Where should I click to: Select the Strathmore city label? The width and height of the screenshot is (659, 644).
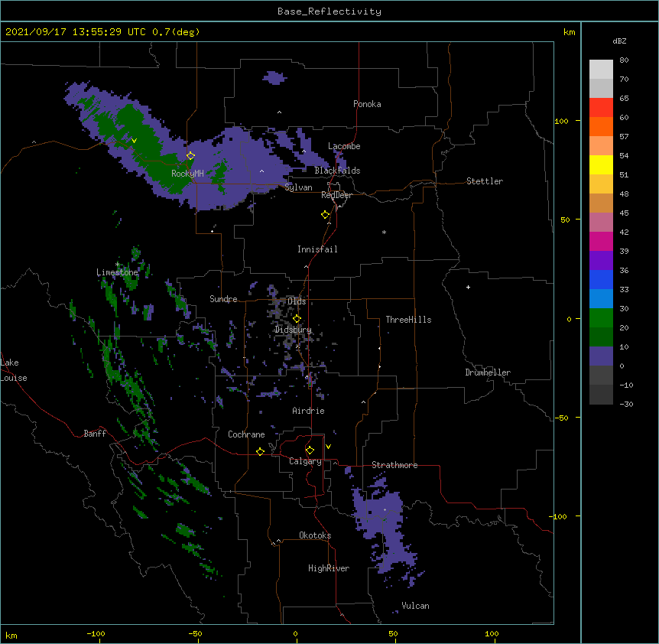point(394,465)
